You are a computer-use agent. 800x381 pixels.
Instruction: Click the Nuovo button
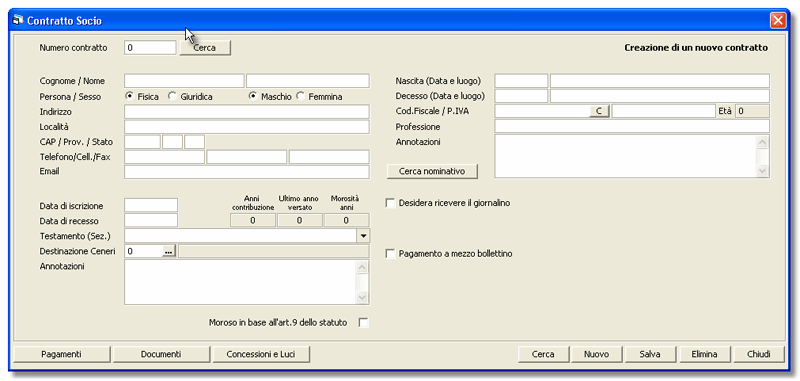pyautogui.click(x=596, y=354)
